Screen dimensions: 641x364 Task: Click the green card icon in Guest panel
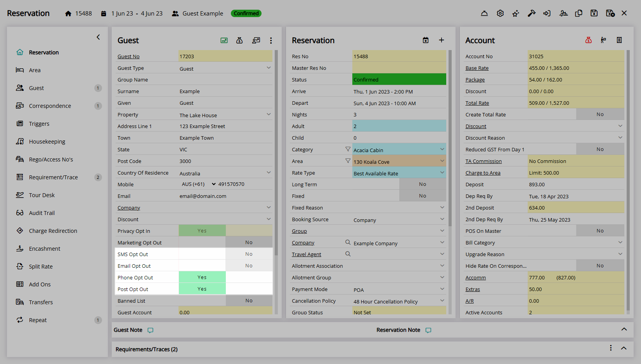point(224,40)
